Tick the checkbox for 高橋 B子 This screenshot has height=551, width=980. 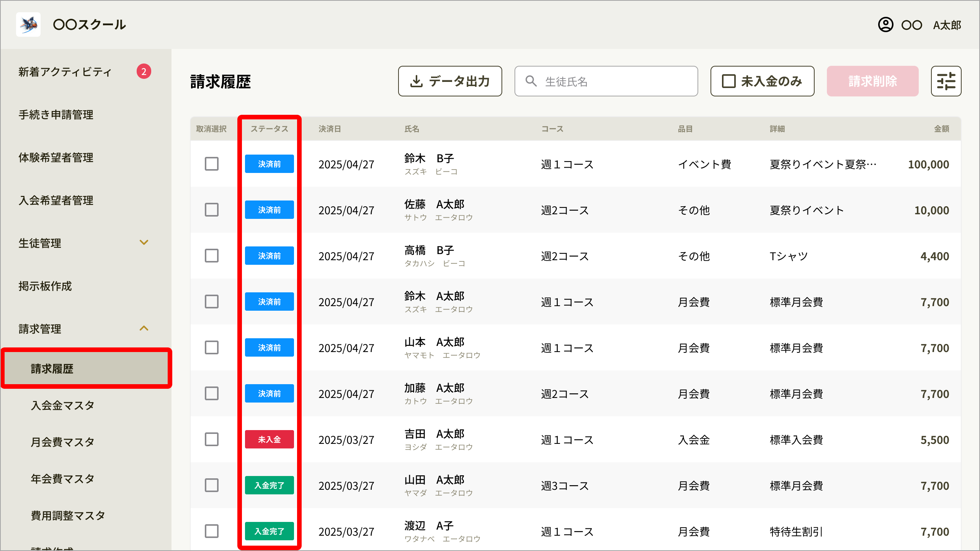point(211,256)
